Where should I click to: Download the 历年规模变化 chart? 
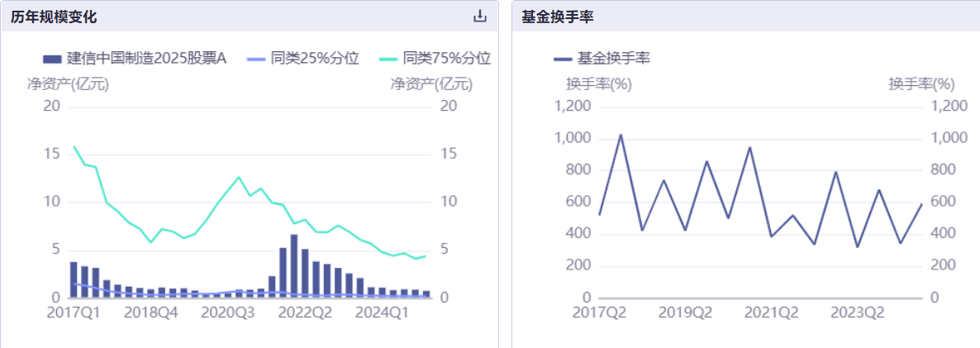tap(479, 17)
